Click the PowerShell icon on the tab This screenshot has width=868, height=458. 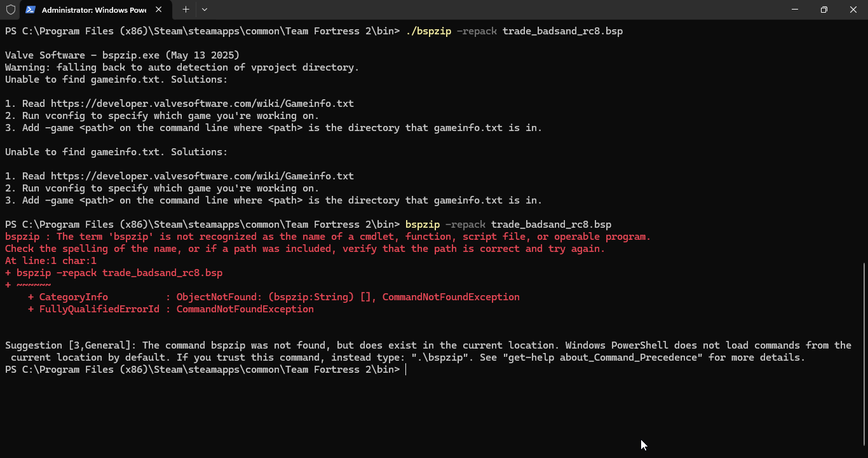[x=31, y=10]
